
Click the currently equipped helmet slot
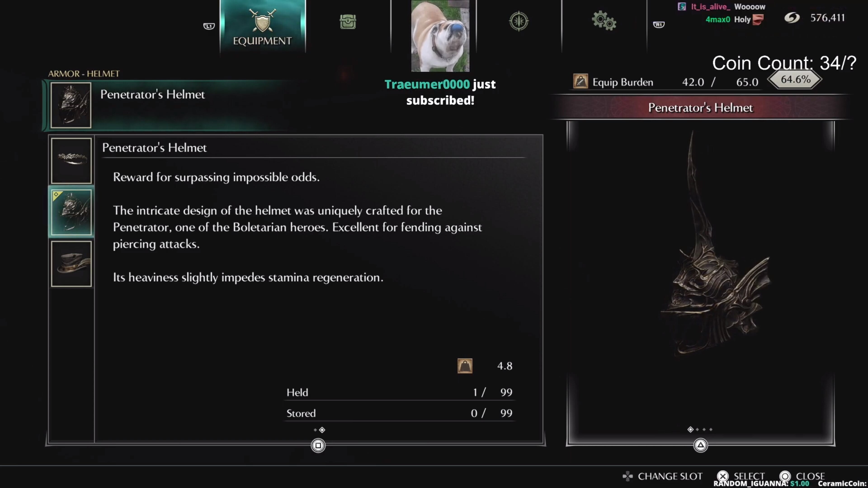(167, 105)
